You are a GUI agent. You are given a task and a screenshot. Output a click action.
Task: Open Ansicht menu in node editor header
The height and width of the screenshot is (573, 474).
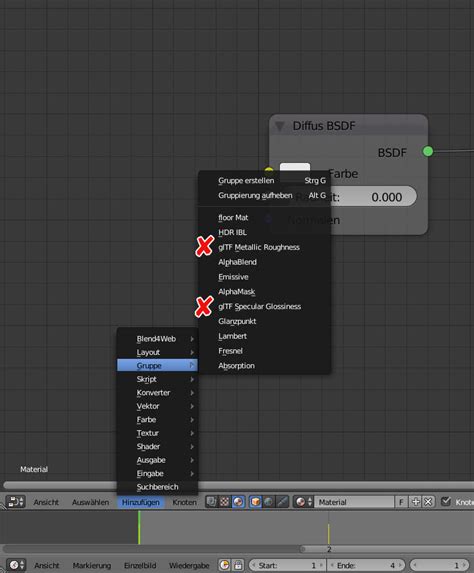click(46, 502)
